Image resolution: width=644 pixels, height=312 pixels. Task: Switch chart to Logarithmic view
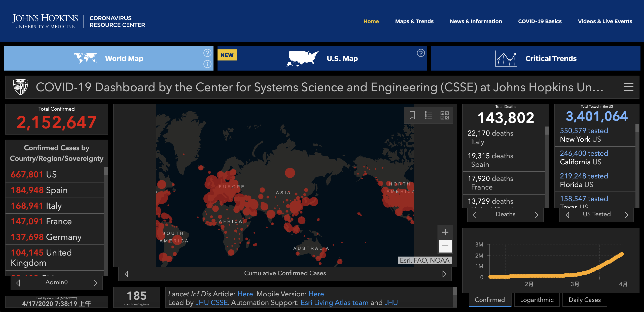536,300
